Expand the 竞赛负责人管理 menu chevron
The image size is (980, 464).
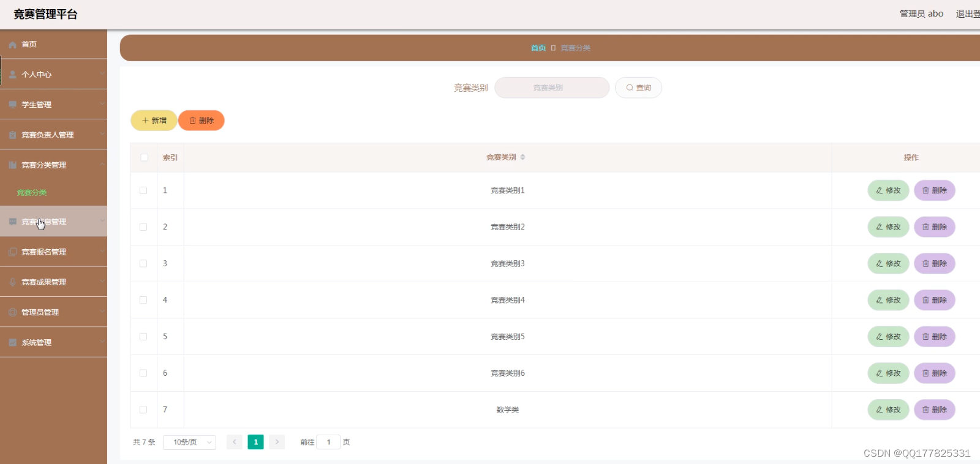pos(102,134)
